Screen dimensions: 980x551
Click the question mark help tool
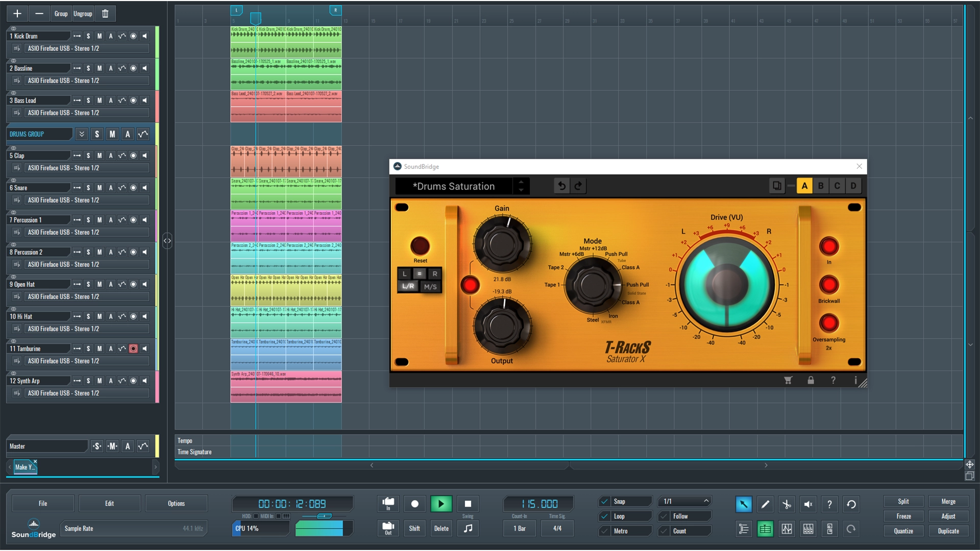click(x=829, y=505)
